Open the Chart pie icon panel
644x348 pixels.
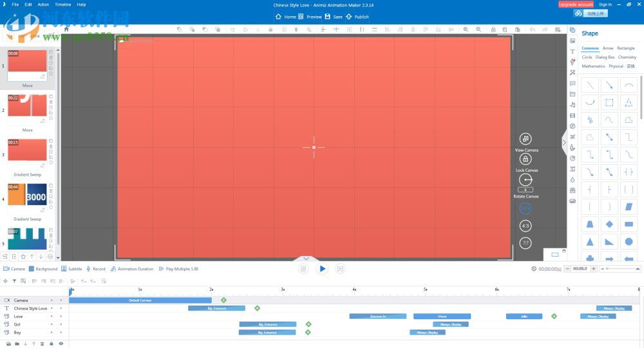573,158
